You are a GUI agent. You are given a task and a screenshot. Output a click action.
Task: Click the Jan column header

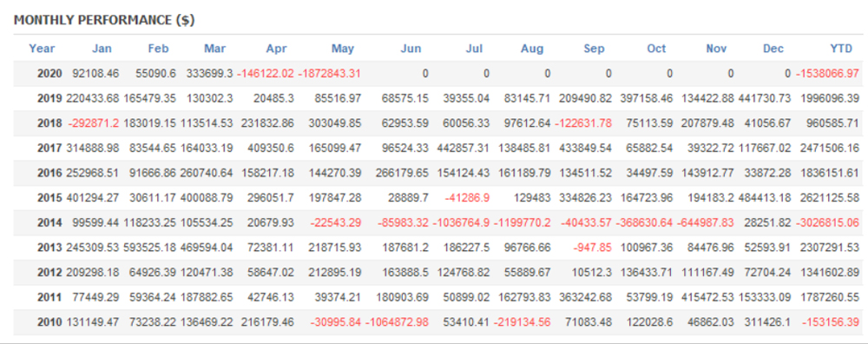pyautogui.click(x=102, y=49)
